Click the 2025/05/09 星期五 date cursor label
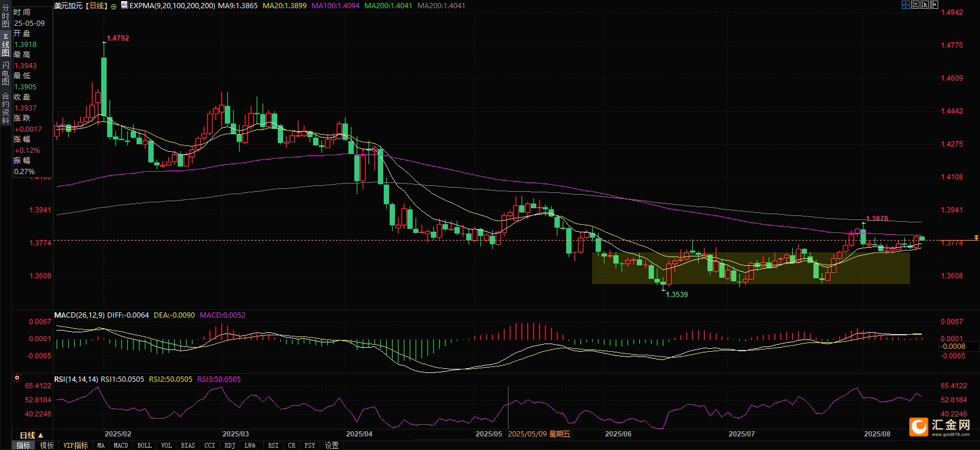 pos(539,434)
